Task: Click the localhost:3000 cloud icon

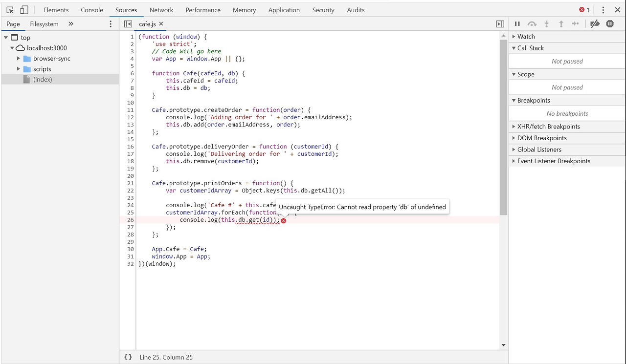Action: click(x=20, y=48)
